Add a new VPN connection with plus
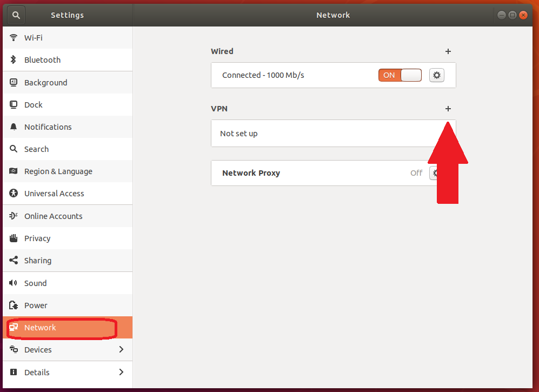The image size is (539, 392). 448,109
